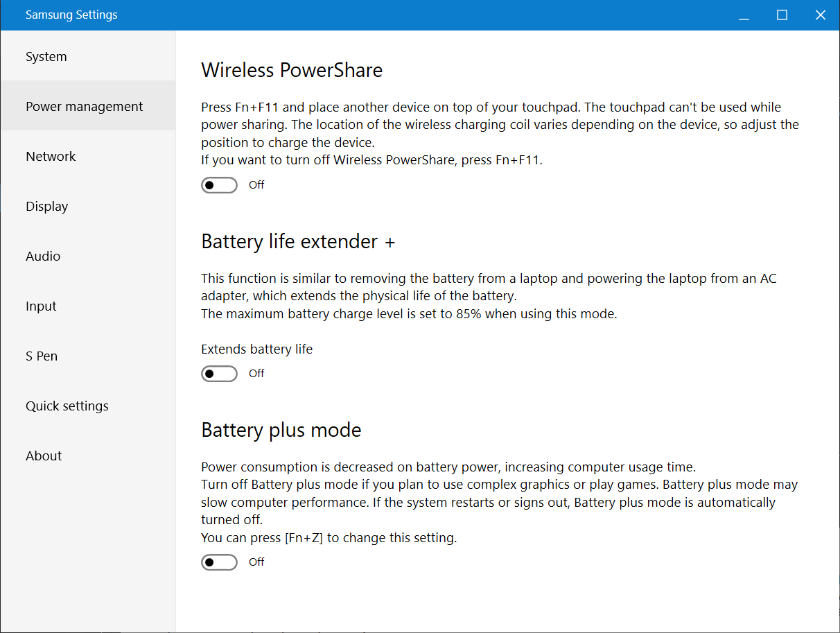840x633 pixels.
Task: Go to Network settings
Action: [87, 156]
